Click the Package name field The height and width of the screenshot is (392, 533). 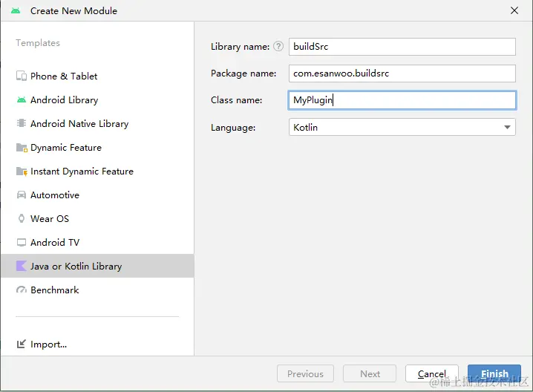(402, 73)
